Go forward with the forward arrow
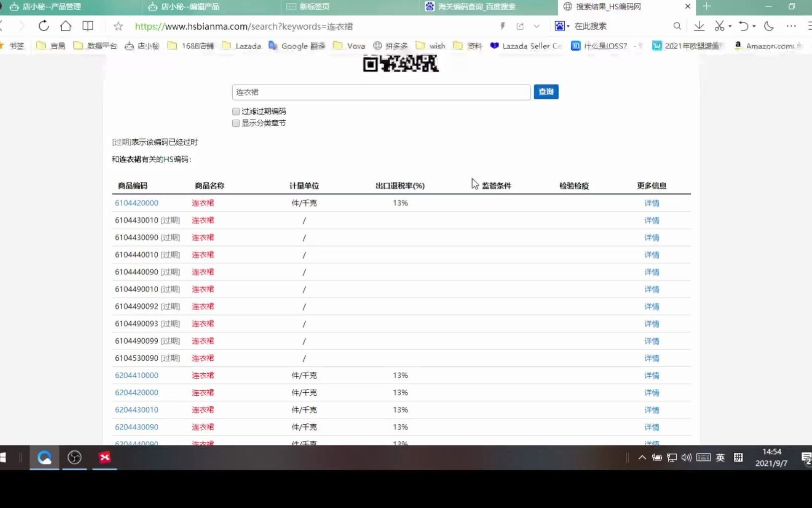 tap(21, 26)
